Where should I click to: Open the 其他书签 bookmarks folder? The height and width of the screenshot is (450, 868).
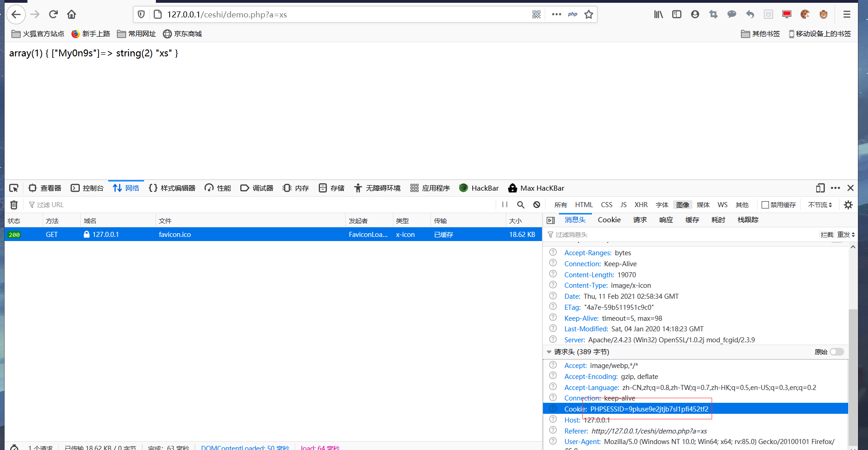click(761, 34)
